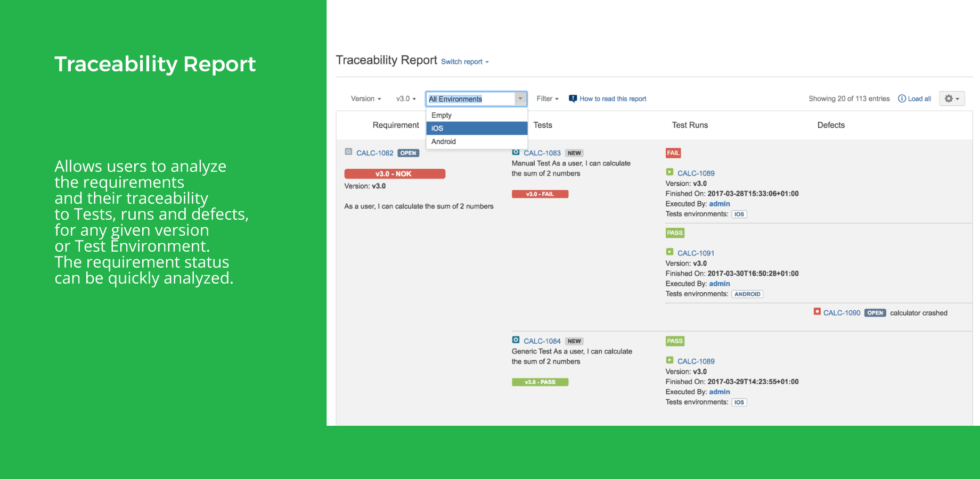This screenshot has height=479, width=980.
Task: Click the info icon before How to read this report
Action: 572,98
